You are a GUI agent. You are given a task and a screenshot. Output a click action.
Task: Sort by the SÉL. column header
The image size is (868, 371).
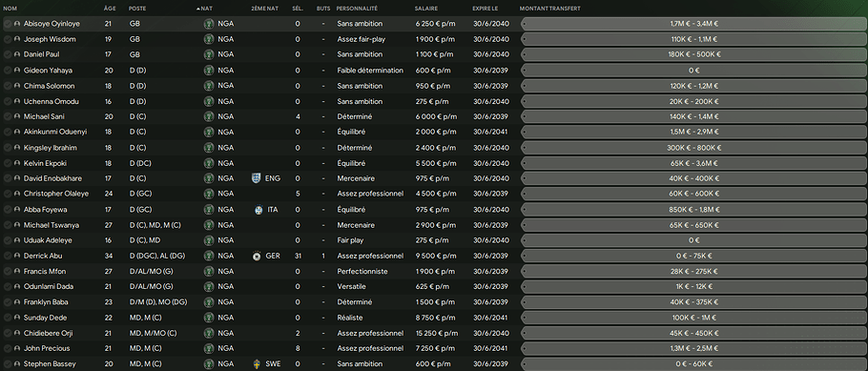pos(298,9)
